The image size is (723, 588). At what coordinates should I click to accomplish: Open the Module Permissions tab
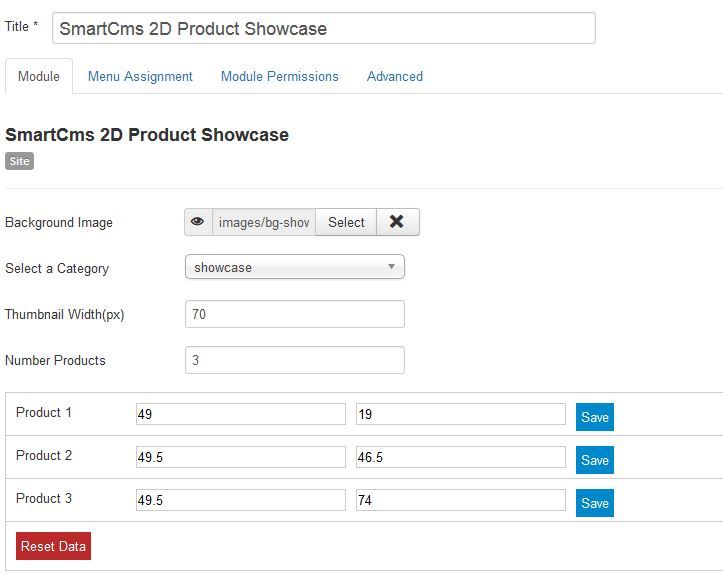pos(280,76)
